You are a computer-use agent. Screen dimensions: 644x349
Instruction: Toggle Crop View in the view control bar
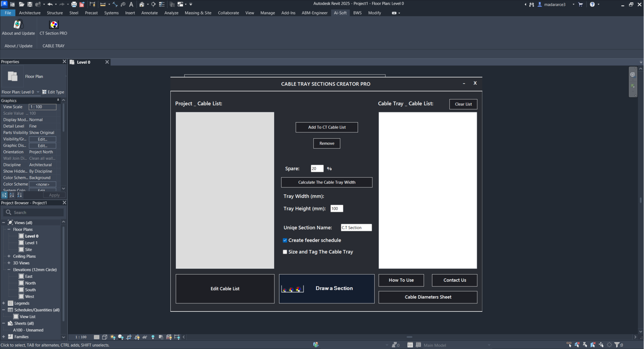pyautogui.click(x=129, y=337)
